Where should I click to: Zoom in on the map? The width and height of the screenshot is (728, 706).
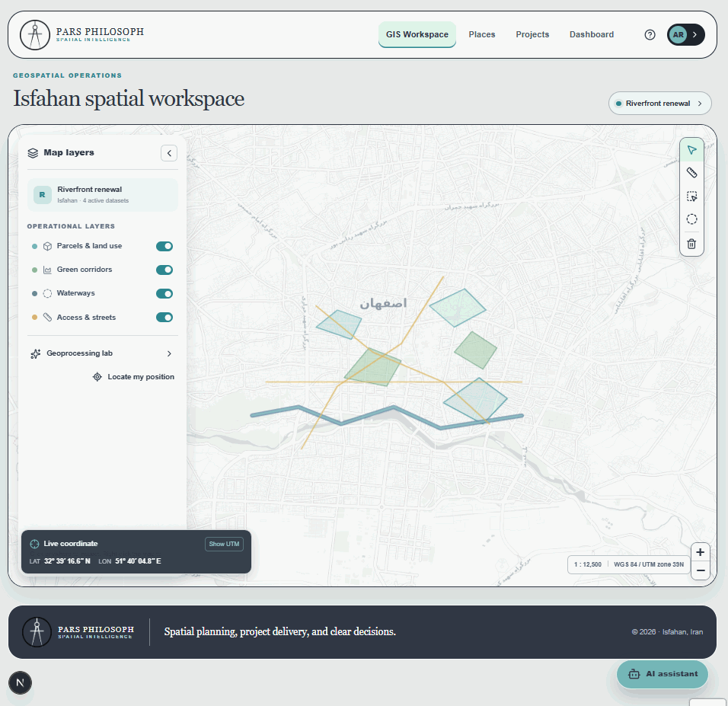coord(700,552)
